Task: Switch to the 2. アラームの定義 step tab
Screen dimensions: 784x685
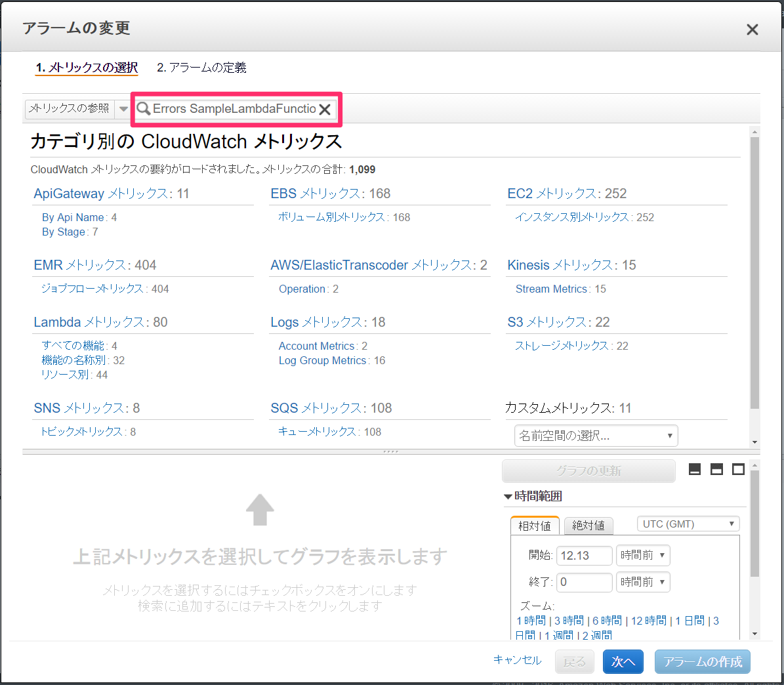Action: click(201, 68)
